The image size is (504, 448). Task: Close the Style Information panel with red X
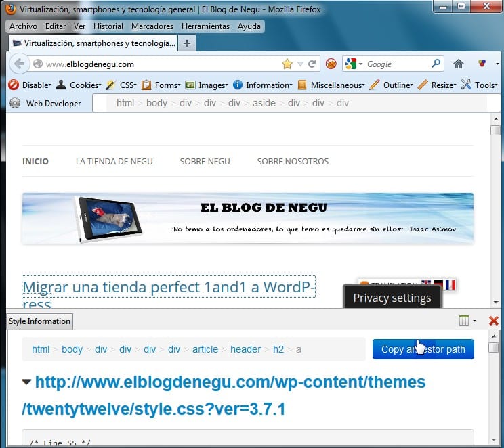493,321
